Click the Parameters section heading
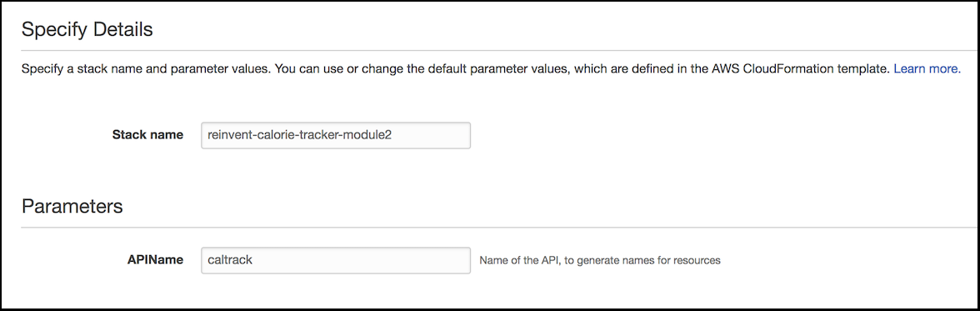This screenshot has width=980, height=311. (x=72, y=207)
